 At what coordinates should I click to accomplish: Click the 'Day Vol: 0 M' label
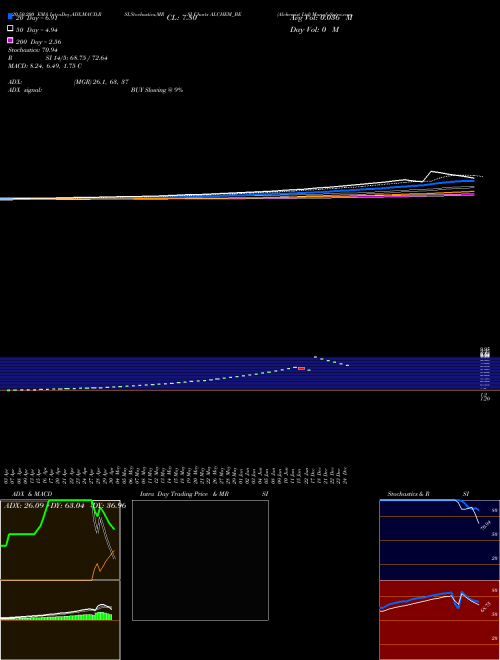[314, 29]
